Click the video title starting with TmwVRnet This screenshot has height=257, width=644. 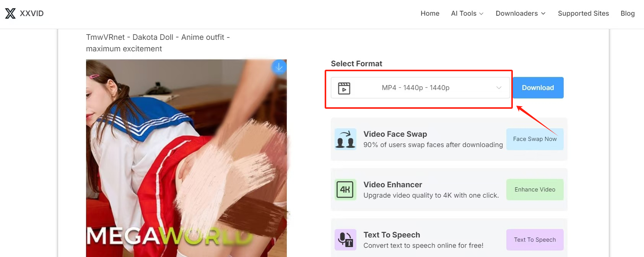pyautogui.click(x=158, y=43)
